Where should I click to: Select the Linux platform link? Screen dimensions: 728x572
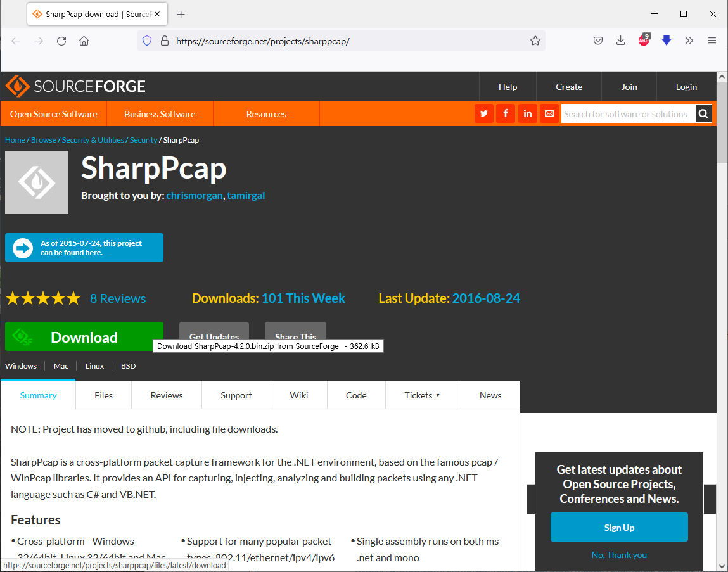pyautogui.click(x=94, y=366)
